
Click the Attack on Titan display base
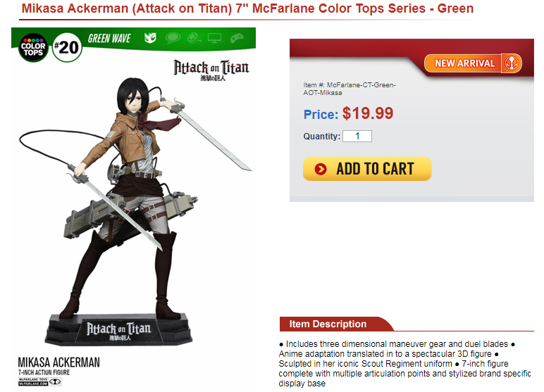click(118, 330)
